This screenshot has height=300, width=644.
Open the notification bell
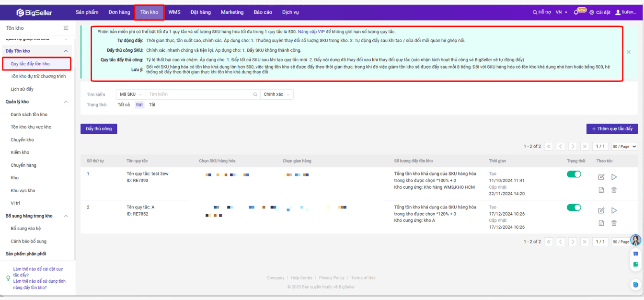(x=576, y=12)
